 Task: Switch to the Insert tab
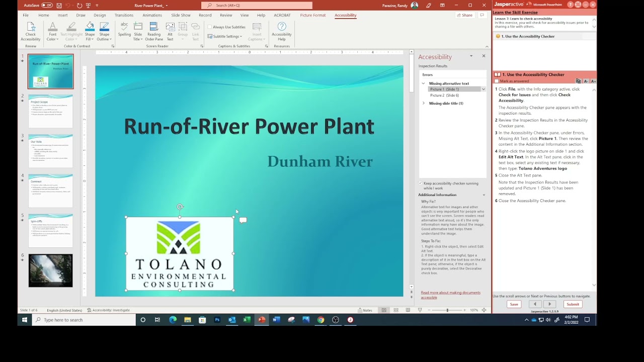click(62, 15)
